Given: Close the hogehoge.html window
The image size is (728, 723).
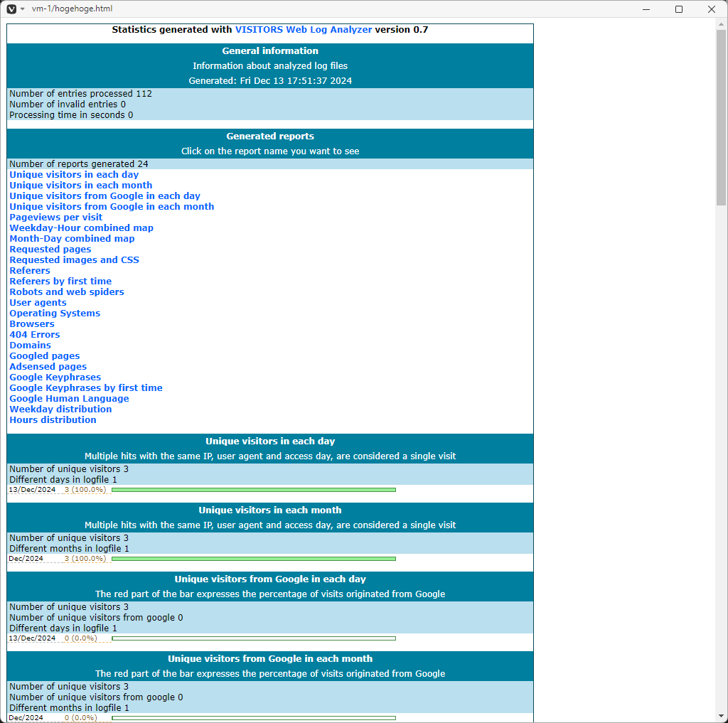Looking at the screenshot, I should (711, 9).
